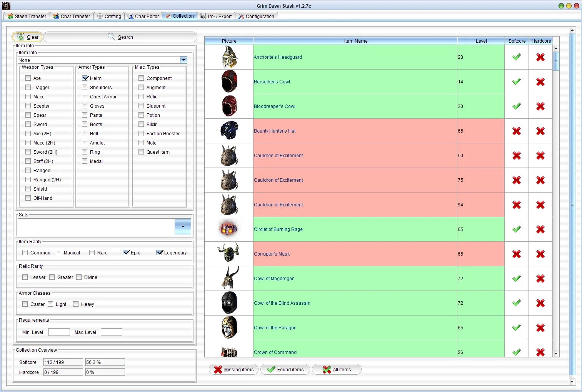Viewport: 582px width, 392px height.
Task: Click Cowl of the Blind Assassin picture
Action: coord(229,303)
